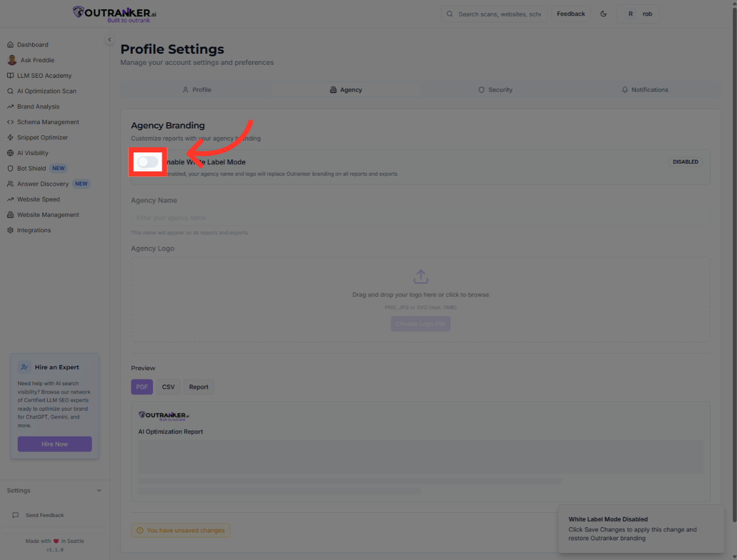Open the Ask Freddie assistant
Screen dimensions: 737x560
(37, 60)
